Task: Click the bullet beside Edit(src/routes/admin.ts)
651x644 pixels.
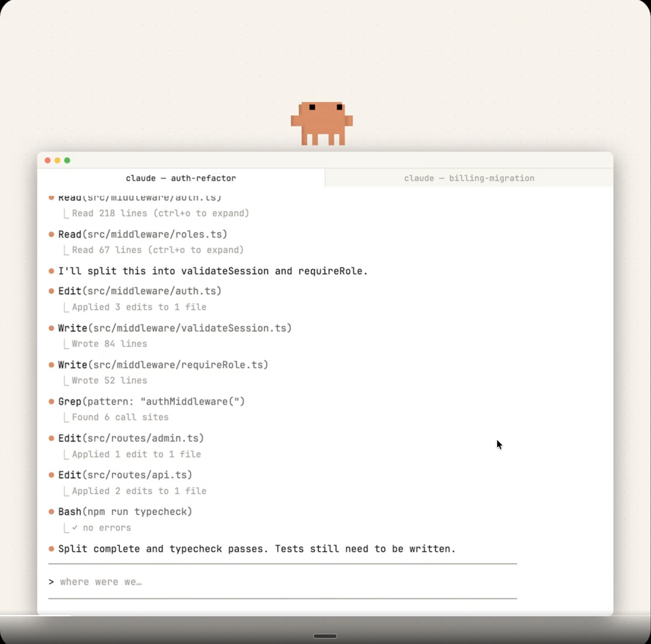Action: tap(52, 438)
